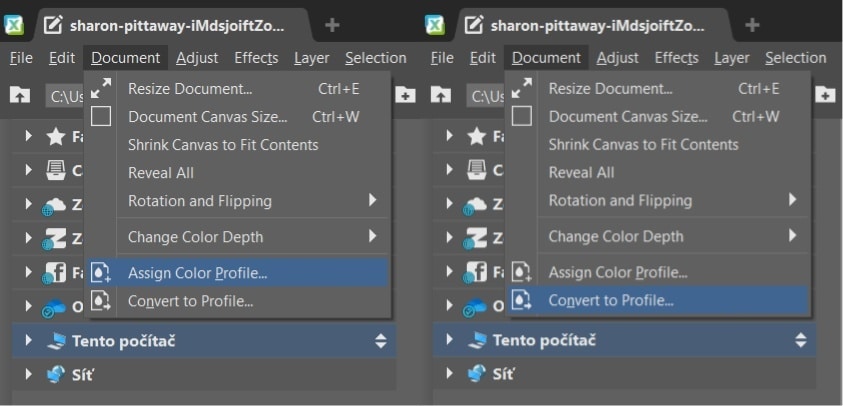Click folder-up icon in right screenshot
Screen dimensions: 843x406
441,95
